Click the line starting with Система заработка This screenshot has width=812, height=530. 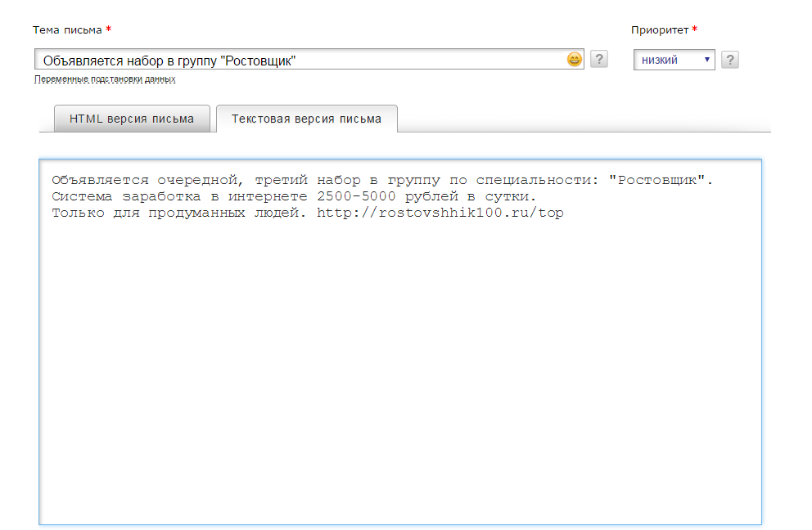pyautogui.click(x=294, y=196)
